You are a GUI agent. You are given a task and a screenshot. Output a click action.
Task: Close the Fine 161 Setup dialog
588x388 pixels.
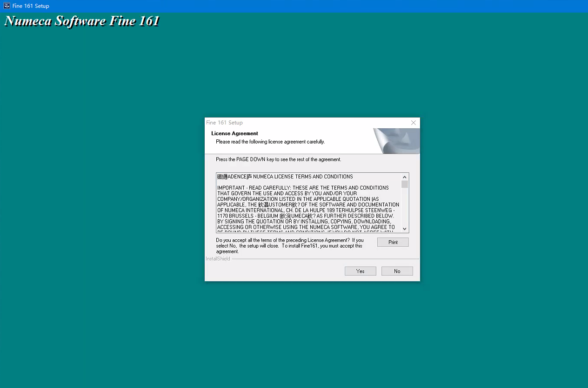pyautogui.click(x=413, y=123)
